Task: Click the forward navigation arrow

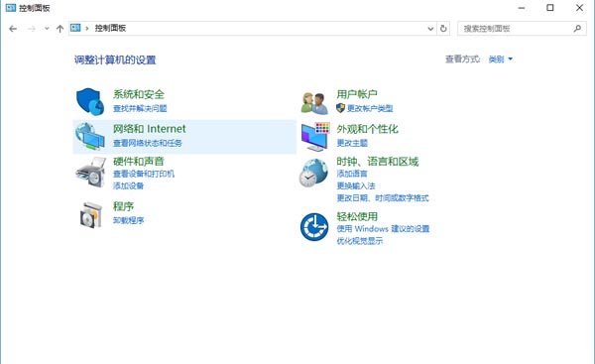Action: [x=32, y=29]
